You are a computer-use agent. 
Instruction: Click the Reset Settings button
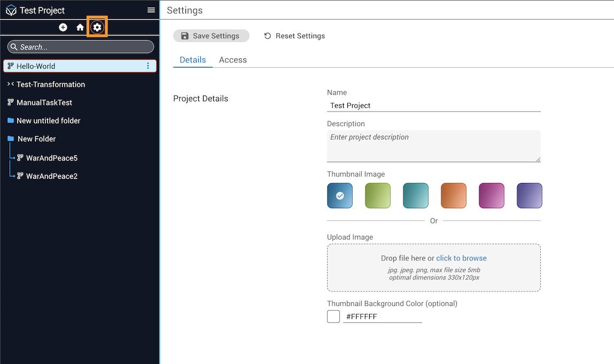294,36
